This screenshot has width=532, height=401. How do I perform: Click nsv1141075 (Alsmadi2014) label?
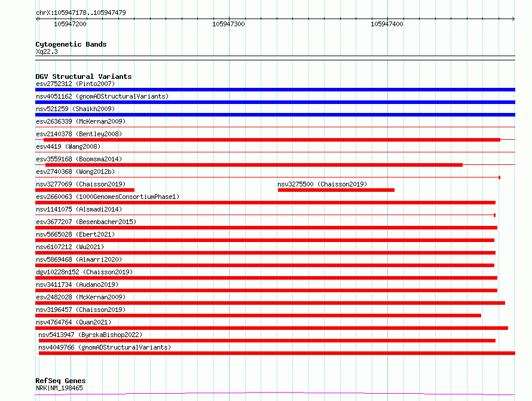pyautogui.click(x=79, y=209)
